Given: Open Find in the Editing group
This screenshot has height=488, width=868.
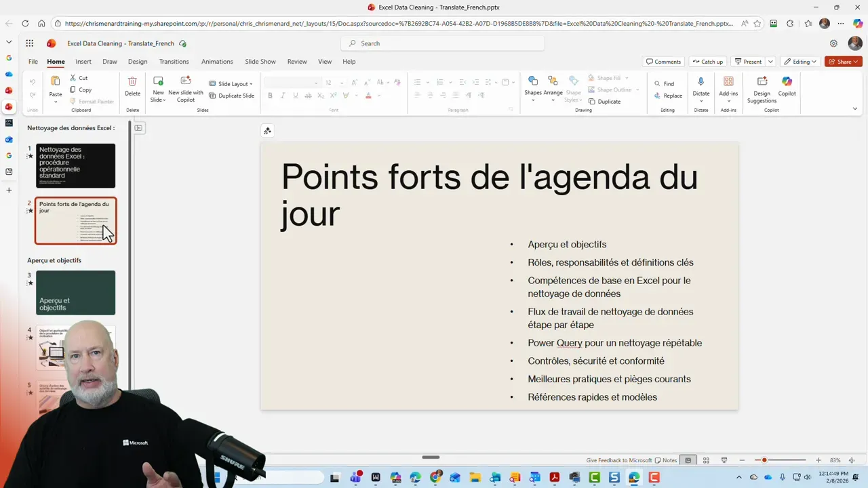Looking at the screenshot, I should tap(664, 83).
